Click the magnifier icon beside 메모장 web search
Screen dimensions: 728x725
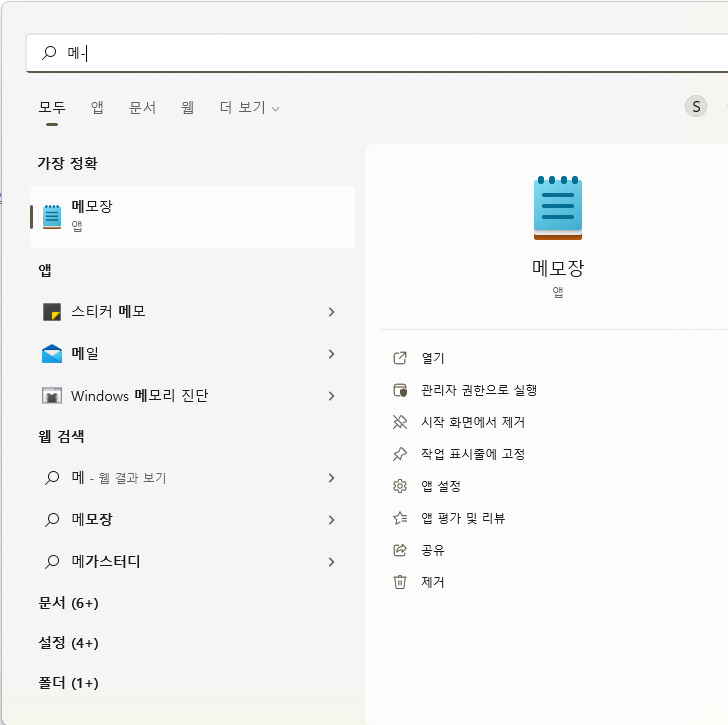click(52, 519)
